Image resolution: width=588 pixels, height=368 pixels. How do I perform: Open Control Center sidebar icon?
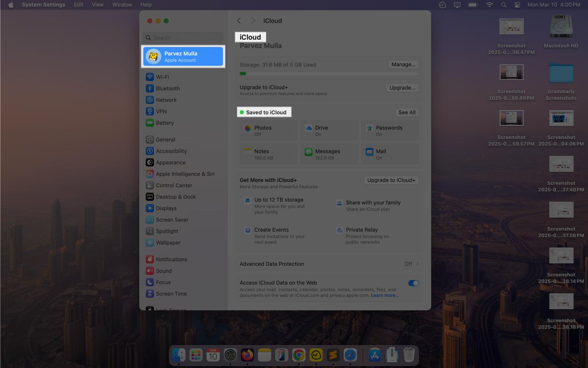tap(150, 185)
